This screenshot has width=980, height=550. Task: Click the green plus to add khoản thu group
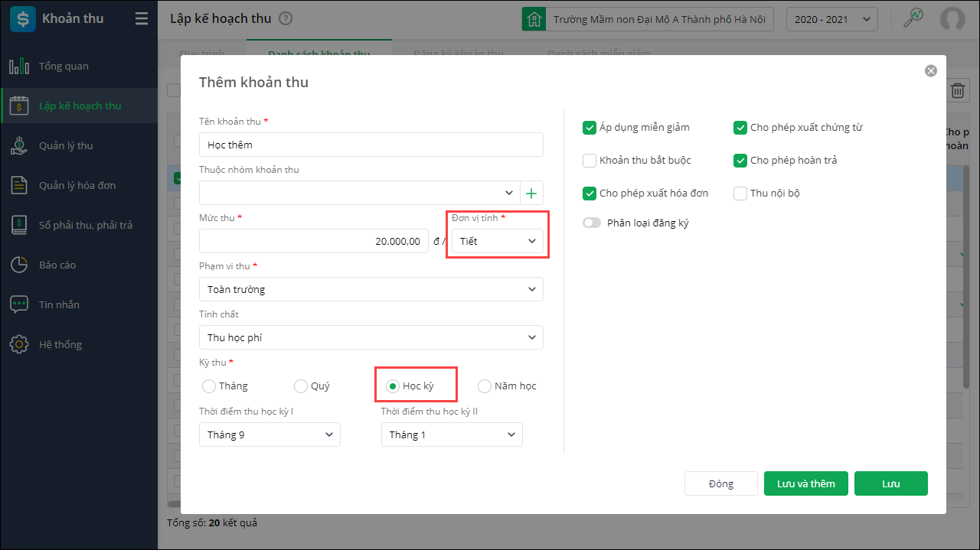[x=532, y=193]
